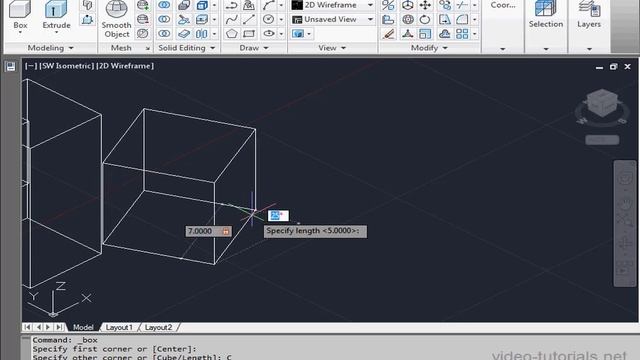Select the Polyline draw tool
The width and height of the screenshot is (640, 360).
[231, 5]
